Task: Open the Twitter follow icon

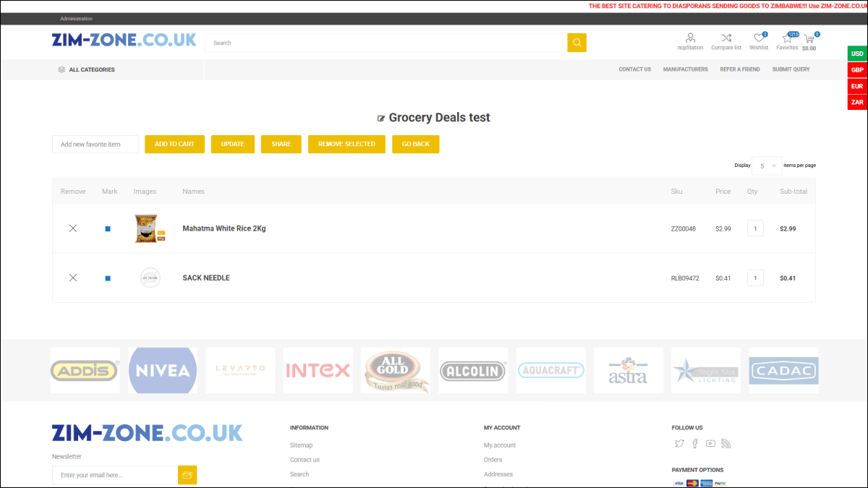Action: 678,444
